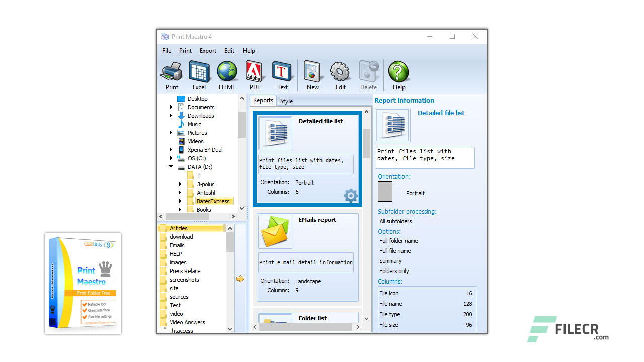Switch to the Reports tab

[263, 100]
